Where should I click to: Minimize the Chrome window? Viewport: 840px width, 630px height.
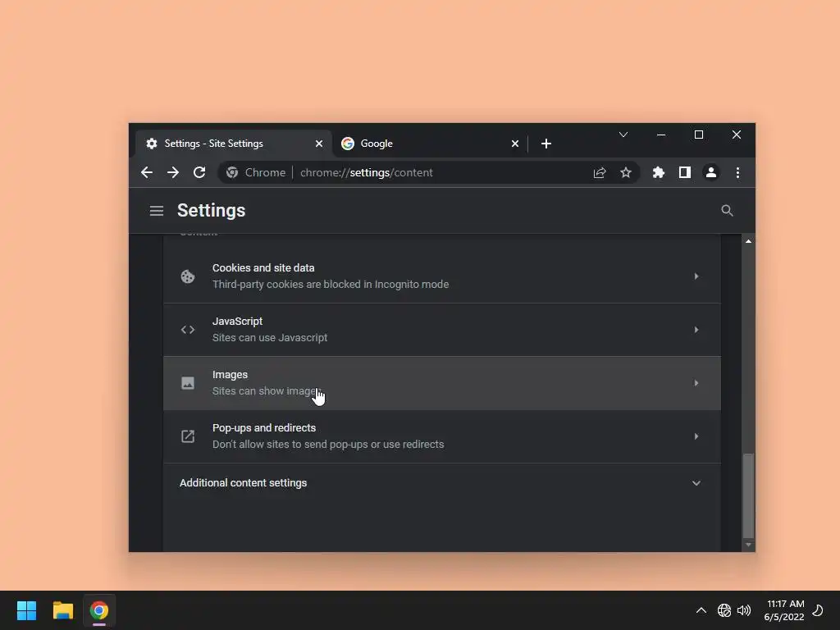tap(661, 135)
